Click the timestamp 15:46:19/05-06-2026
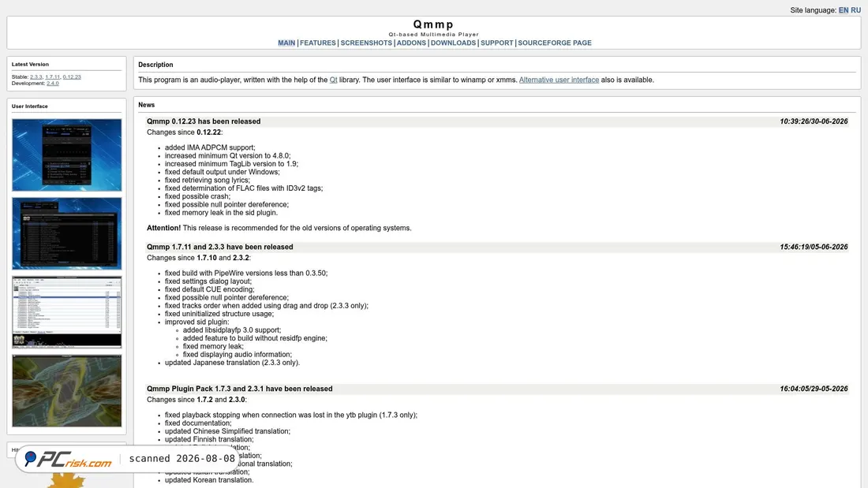Image resolution: width=868 pixels, height=488 pixels. point(814,247)
